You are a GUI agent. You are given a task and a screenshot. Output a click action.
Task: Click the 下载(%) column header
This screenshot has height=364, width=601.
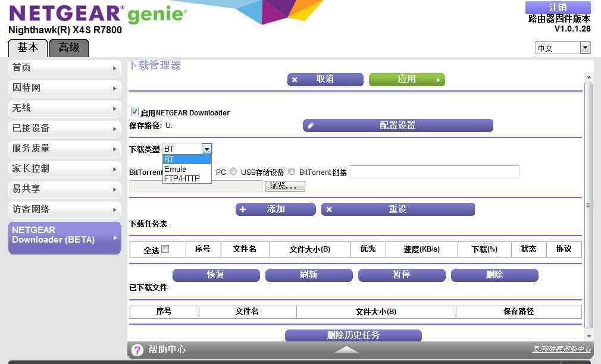[x=484, y=249]
